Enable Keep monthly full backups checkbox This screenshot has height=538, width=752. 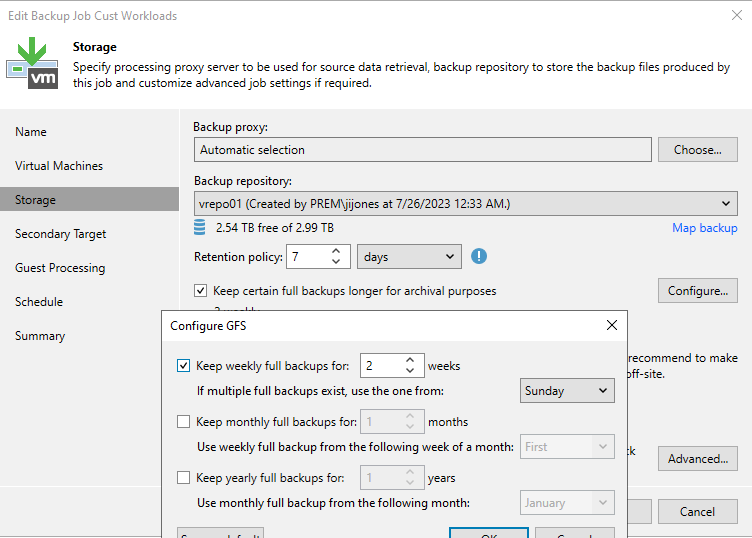(183, 422)
